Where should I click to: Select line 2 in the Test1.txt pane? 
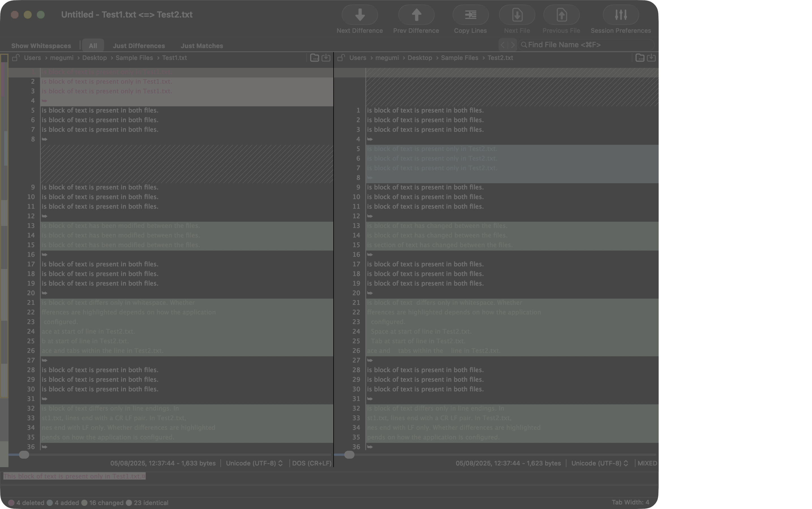187,81
